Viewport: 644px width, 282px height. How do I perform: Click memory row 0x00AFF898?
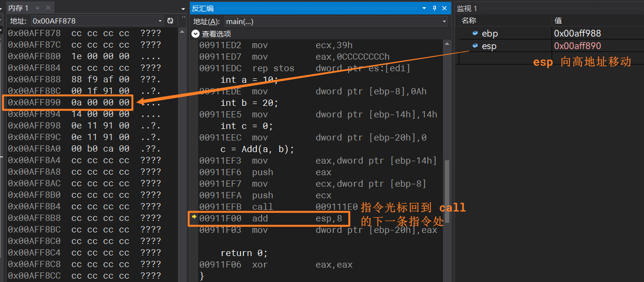84,126
